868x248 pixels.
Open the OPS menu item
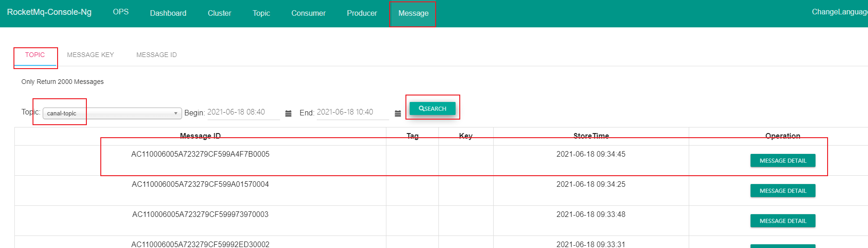(121, 12)
